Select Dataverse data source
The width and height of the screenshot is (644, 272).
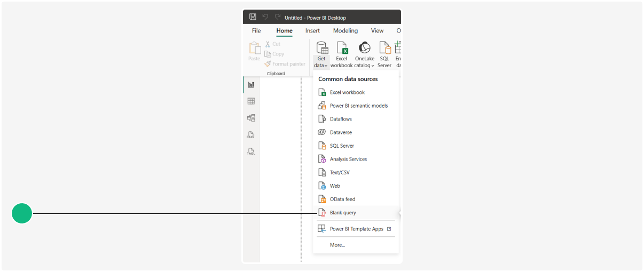tap(356, 132)
